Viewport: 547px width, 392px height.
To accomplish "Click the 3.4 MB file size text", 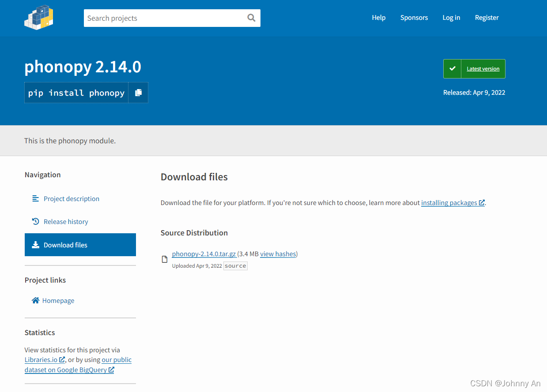I will click(x=249, y=254).
